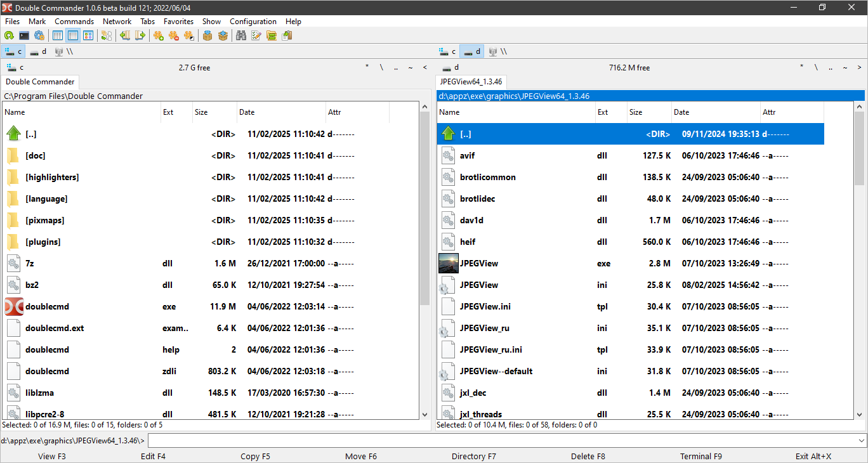The height and width of the screenshot is (463, 868).
Task: Click the View F3 button
Action: (x=52, y=456)
